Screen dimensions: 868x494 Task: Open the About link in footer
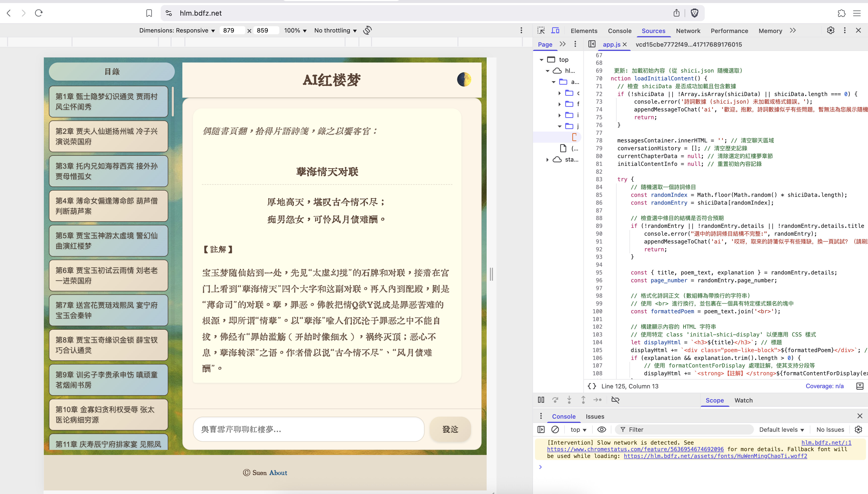pos(278,473)
